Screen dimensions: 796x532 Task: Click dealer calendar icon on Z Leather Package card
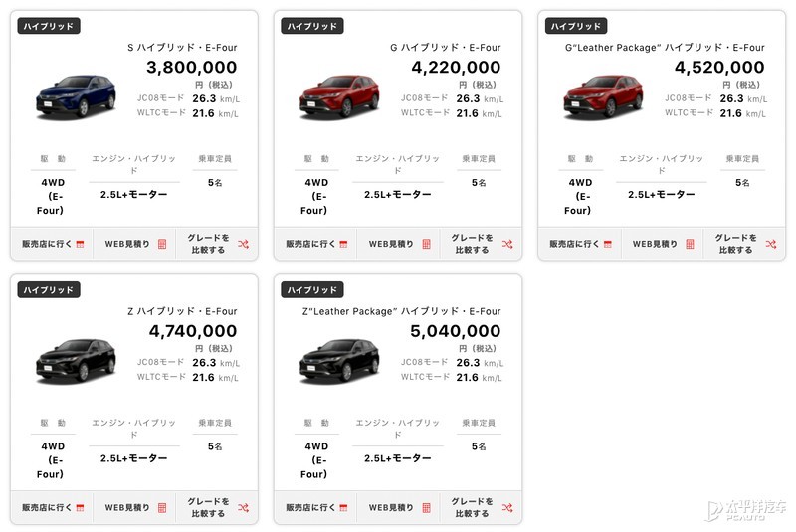(343, 508)
